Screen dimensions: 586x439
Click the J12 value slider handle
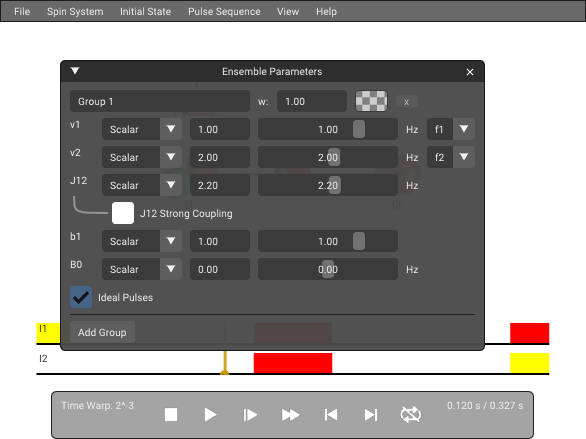pos(334,185)
